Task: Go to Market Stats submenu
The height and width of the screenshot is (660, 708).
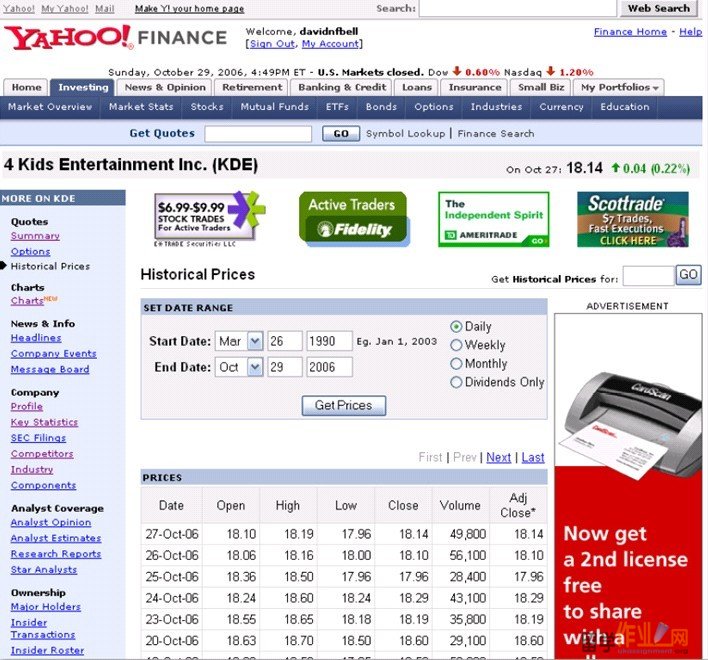Action: [141, 107]
